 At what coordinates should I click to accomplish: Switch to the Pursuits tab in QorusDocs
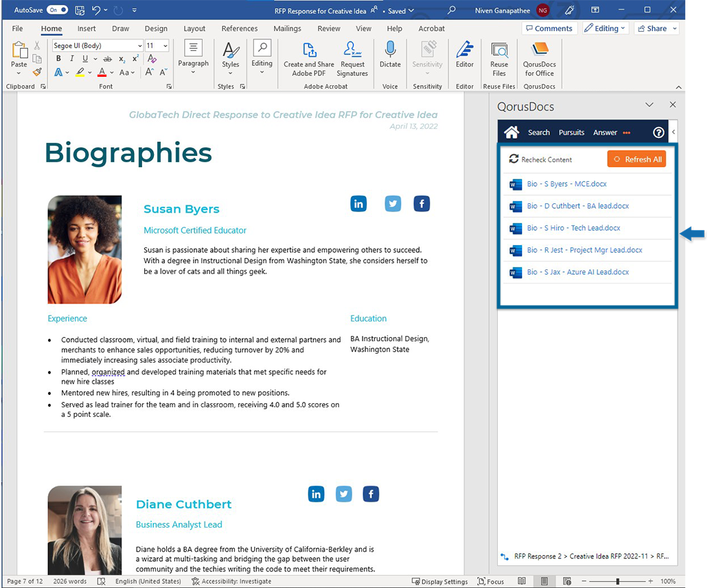point(571,133)
